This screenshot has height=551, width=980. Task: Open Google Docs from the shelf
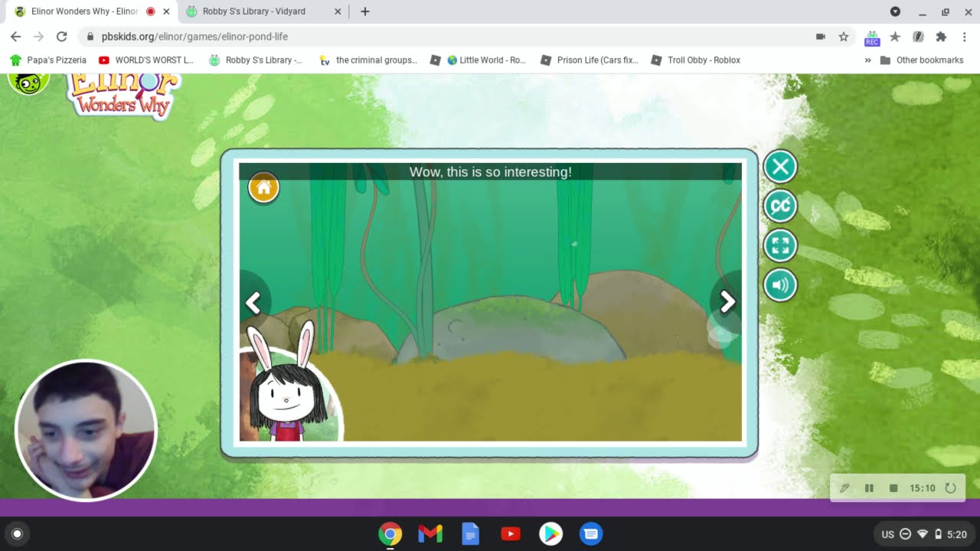pos(470,534)
